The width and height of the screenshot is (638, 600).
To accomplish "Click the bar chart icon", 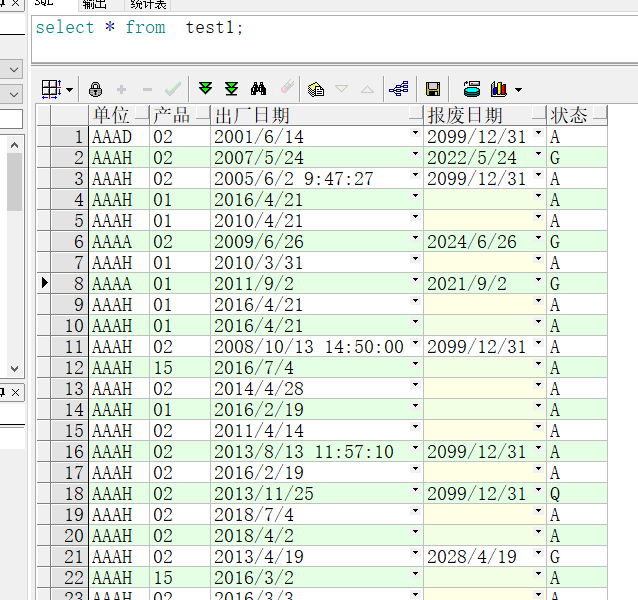I will click(x=499, y=89).
